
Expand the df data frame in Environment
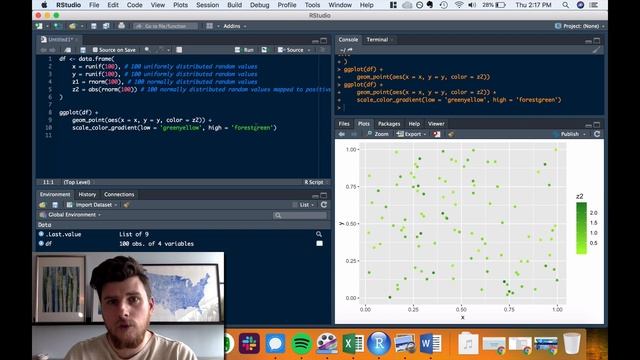41,243
